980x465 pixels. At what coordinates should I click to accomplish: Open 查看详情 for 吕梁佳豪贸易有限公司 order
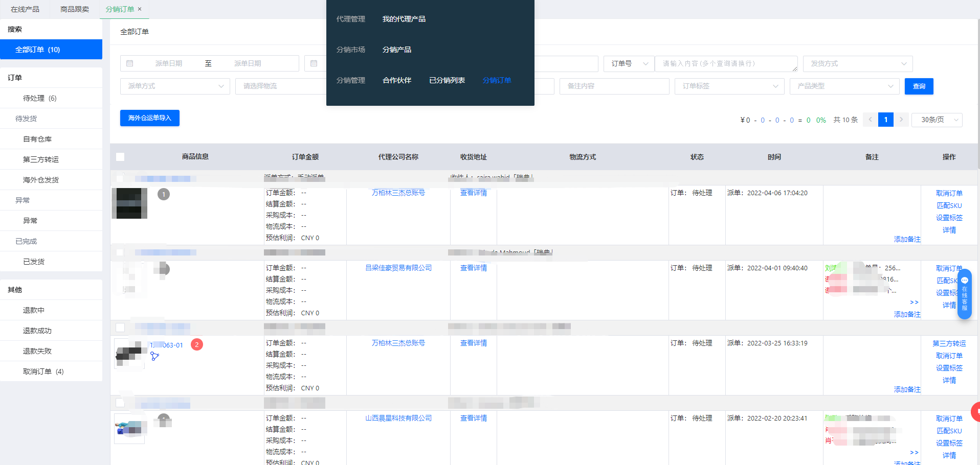point(474,268)
